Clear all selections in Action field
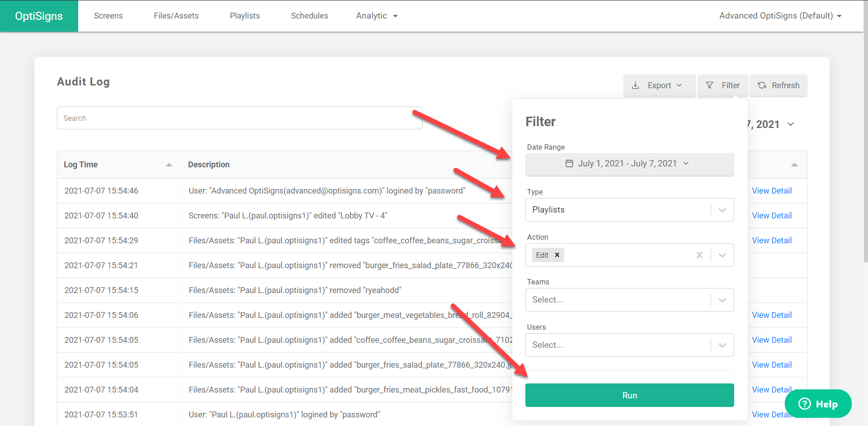 point(699,255)
